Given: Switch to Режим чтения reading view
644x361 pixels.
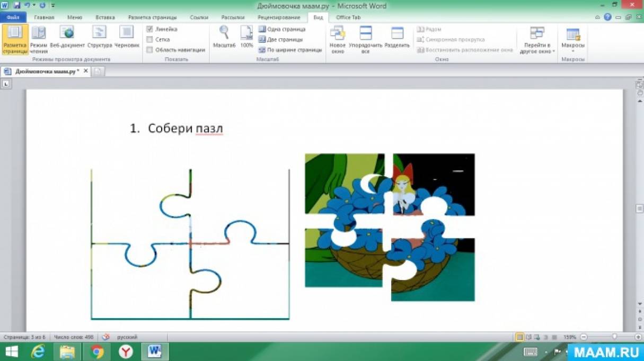Looking at the screenshot, I should click(39, 39).
